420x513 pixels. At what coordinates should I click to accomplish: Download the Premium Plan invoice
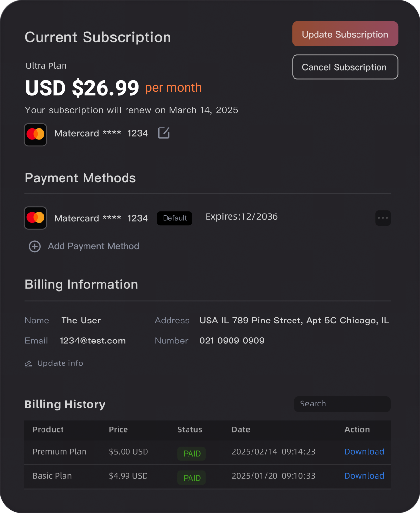tap(364, 451)
